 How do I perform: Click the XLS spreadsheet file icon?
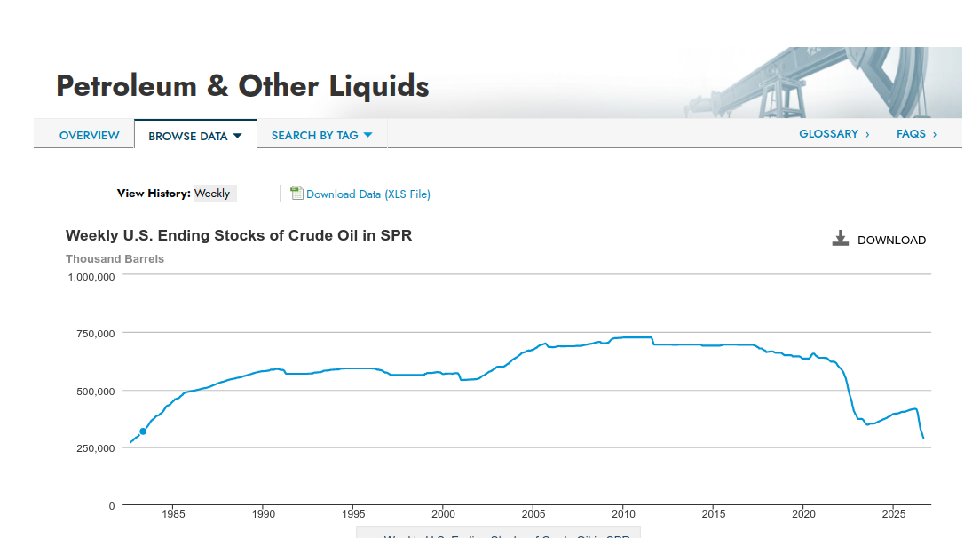pyautogui.click(x=296, y=193)
